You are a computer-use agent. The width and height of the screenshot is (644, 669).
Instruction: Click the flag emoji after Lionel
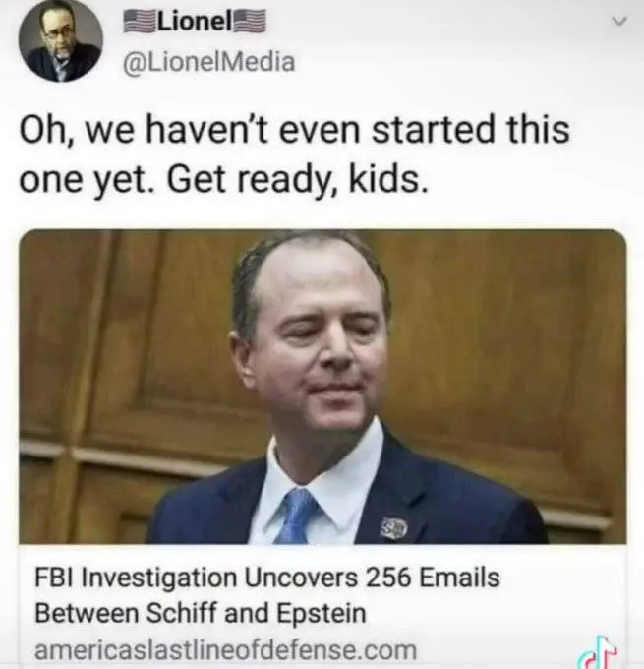point(249,23)
